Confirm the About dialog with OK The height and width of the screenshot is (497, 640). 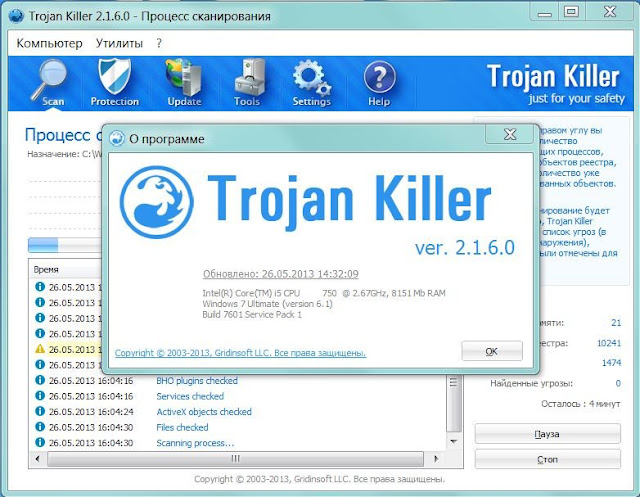pyautogui.click(x=492, y=351)
